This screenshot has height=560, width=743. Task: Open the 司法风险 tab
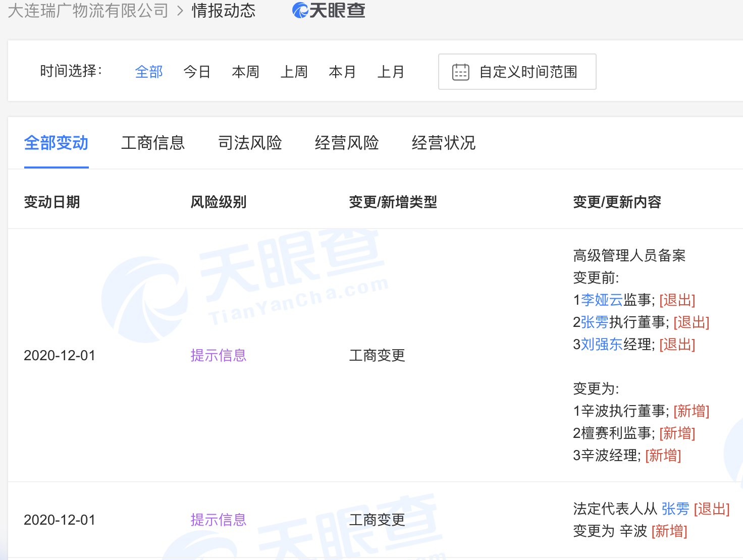pyautogui.click(x=250, y=143)
